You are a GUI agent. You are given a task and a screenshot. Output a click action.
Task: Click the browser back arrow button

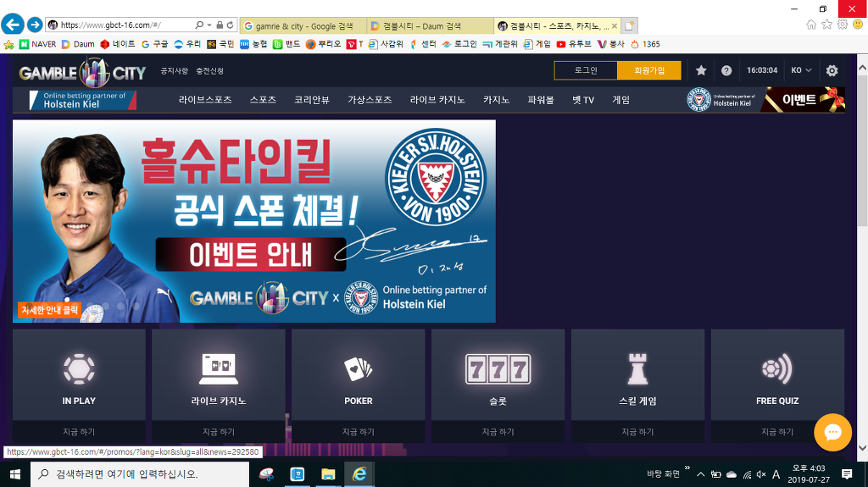[x=13, y=25]
